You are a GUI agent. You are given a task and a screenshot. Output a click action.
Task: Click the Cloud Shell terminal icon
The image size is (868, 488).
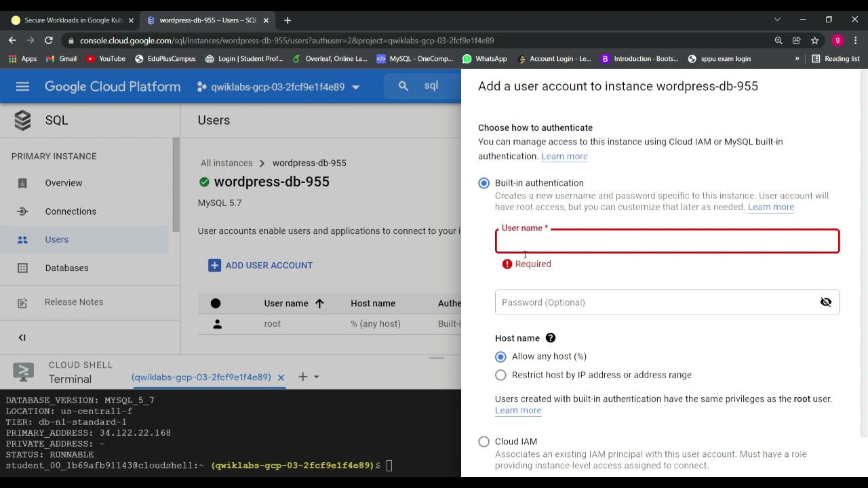click(23, 371)
